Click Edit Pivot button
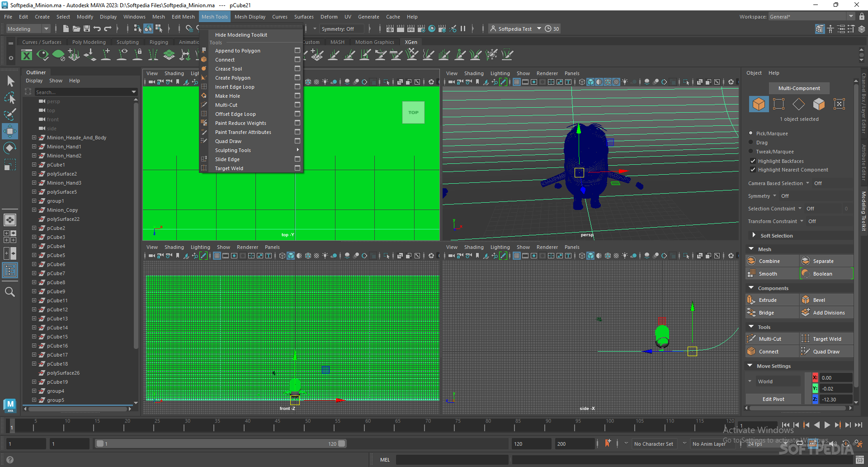868x467 pixels. coord(774,399)
